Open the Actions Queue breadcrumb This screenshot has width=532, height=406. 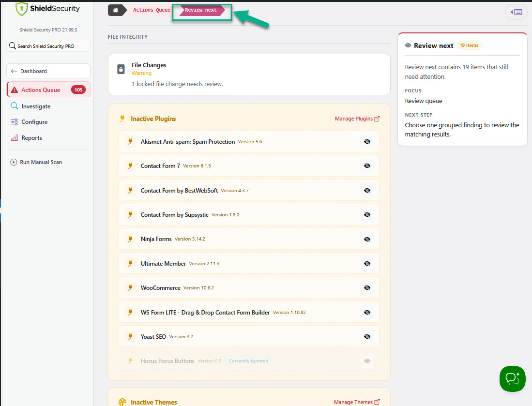coord(152,10)
